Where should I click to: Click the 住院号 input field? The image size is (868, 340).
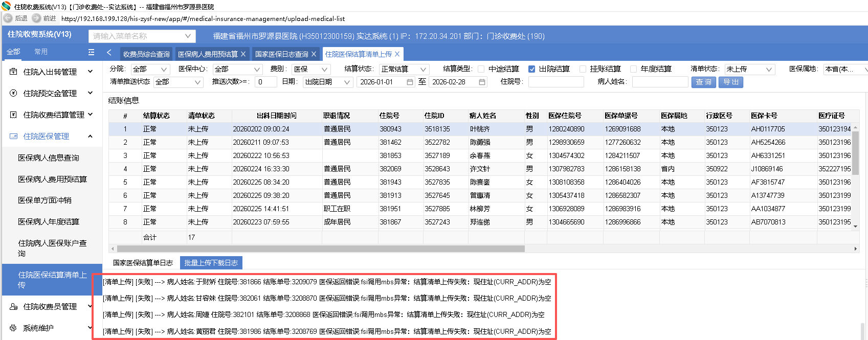point(556,82)
